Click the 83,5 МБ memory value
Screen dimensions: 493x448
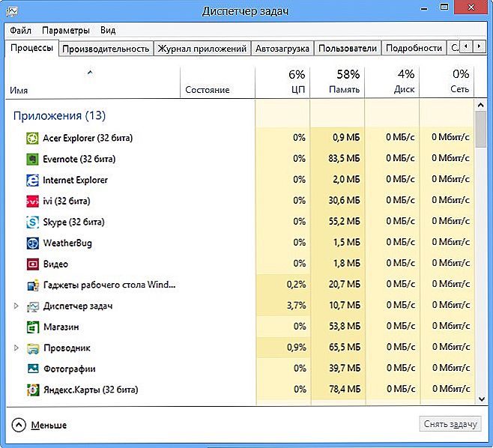344,158
